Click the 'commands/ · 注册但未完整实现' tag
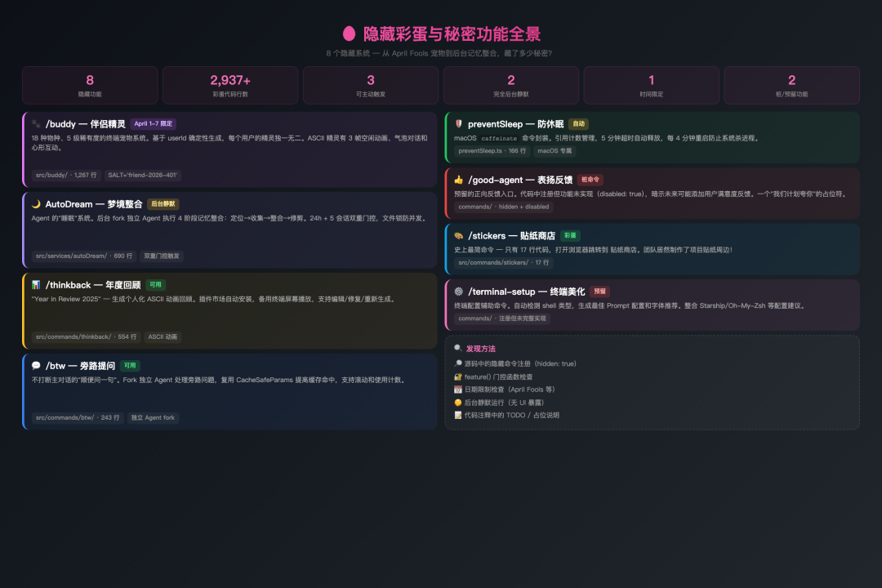The image size is (882, 588). coord(502,318)
